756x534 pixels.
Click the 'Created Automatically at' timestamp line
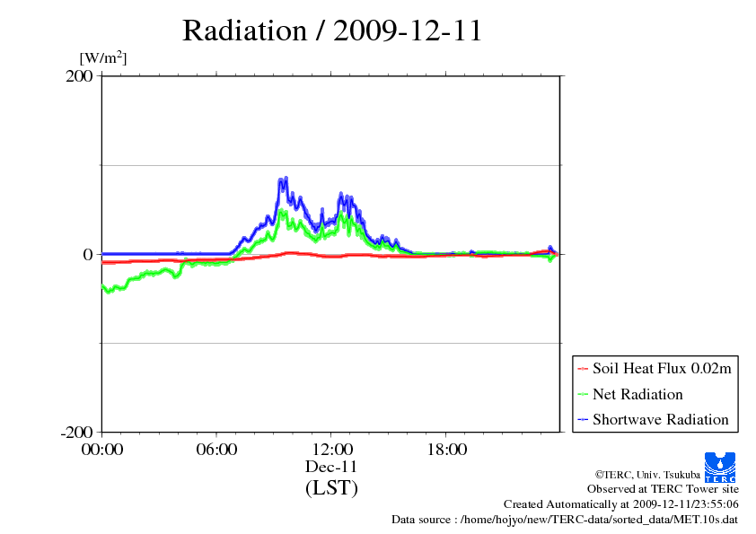point(621,504)
